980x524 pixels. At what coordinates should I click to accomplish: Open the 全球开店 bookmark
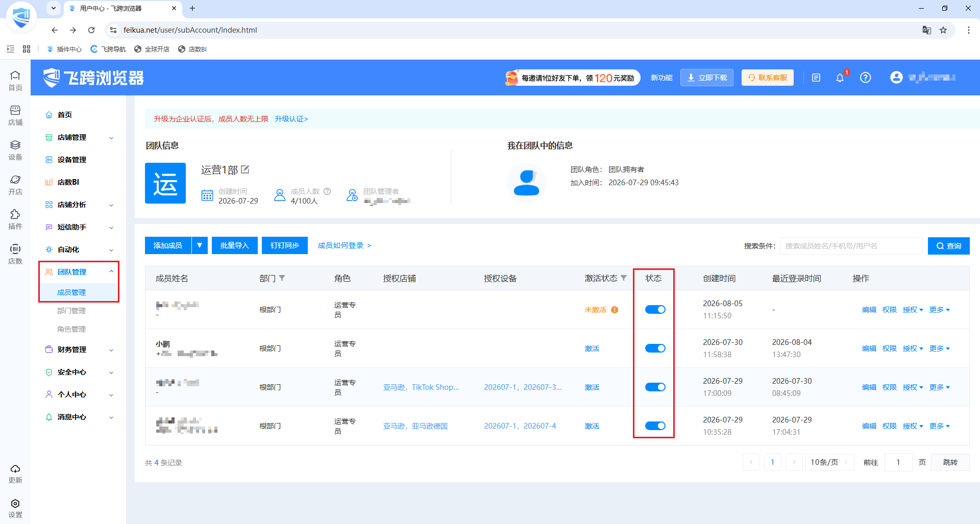click(152, 49)
